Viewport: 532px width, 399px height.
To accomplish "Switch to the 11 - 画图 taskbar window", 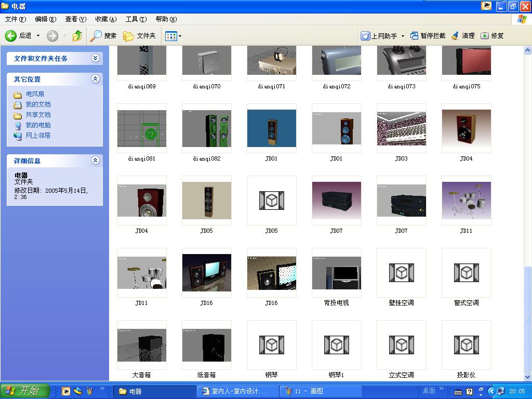I will [x=322, y=391].
